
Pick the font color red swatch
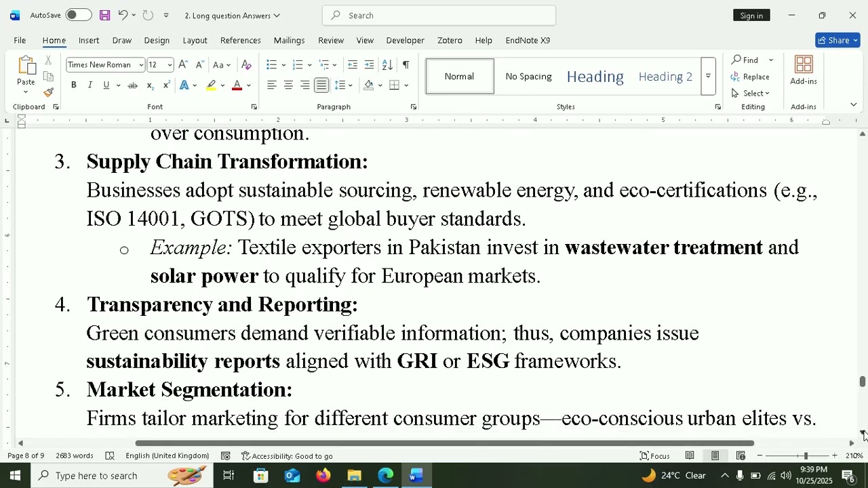coord(237,85)
